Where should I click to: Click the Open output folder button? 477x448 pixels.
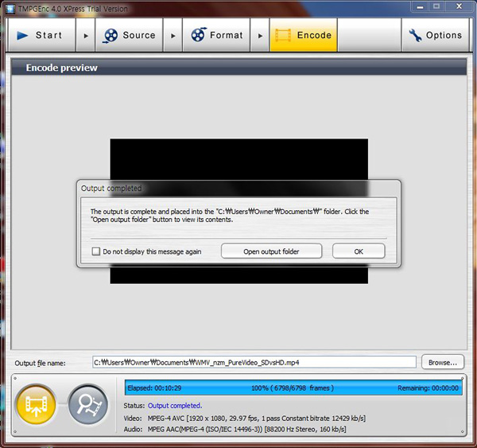point(271,251)
